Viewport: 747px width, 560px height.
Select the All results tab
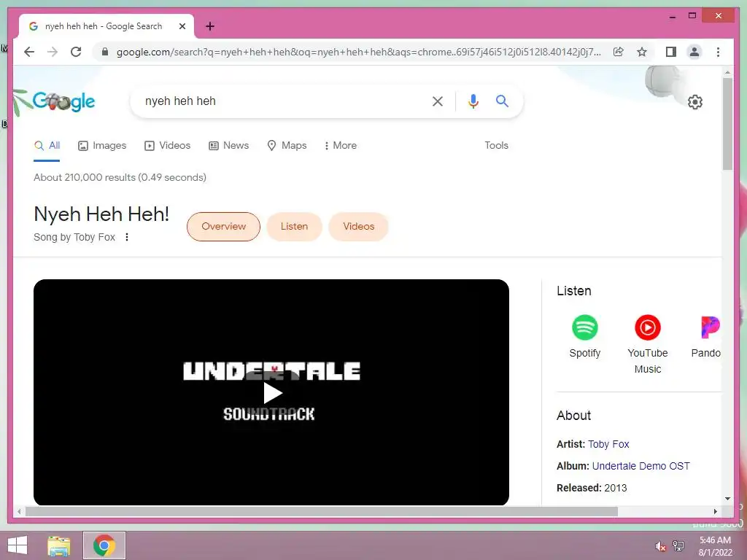[47, 146]
